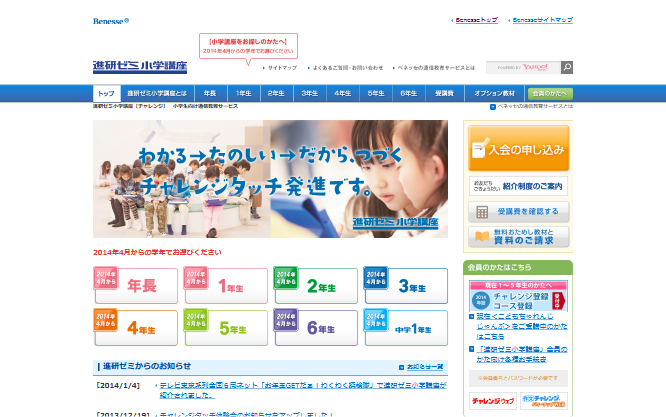Open 「進研ゼミ小学講座」会員のかた向け link
Viewport: 666px width, 417px height.
tap(522, 354)
